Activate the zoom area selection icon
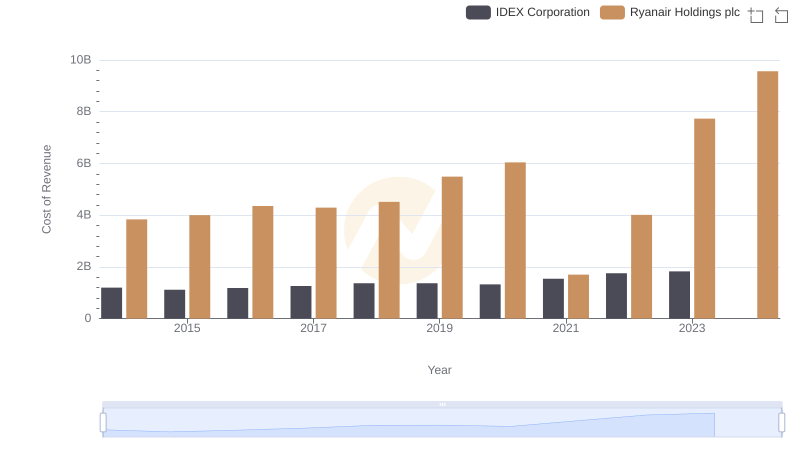The width and height of the screenshot is (800, 461). (756, 15)
